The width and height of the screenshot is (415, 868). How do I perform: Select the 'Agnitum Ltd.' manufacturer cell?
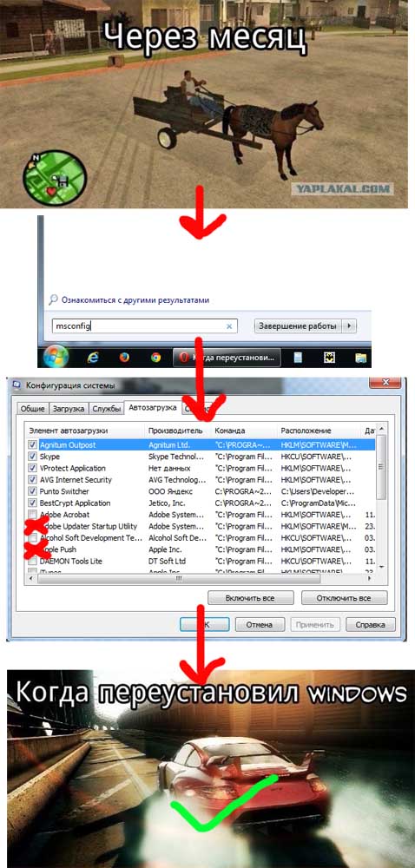(169, 445)
